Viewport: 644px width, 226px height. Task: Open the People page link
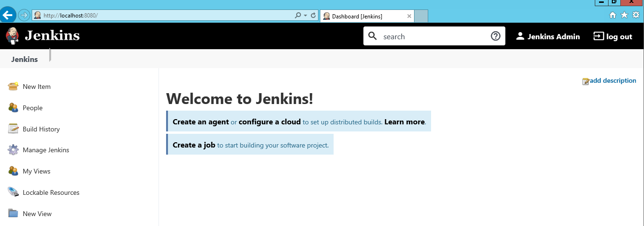[33, 108]
